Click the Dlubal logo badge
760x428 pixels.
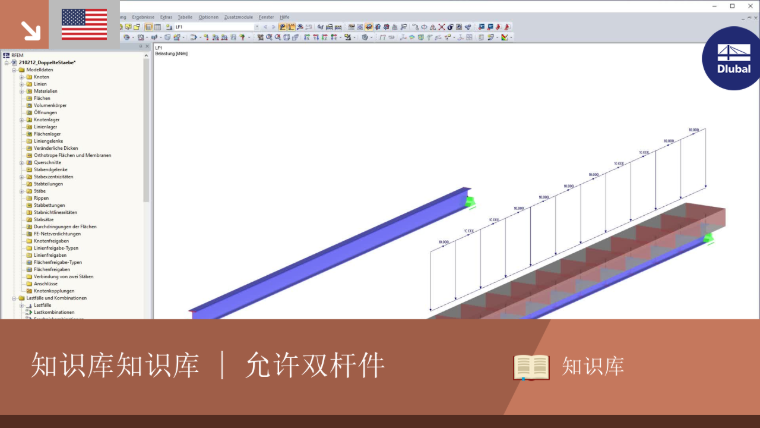[733, 59]
